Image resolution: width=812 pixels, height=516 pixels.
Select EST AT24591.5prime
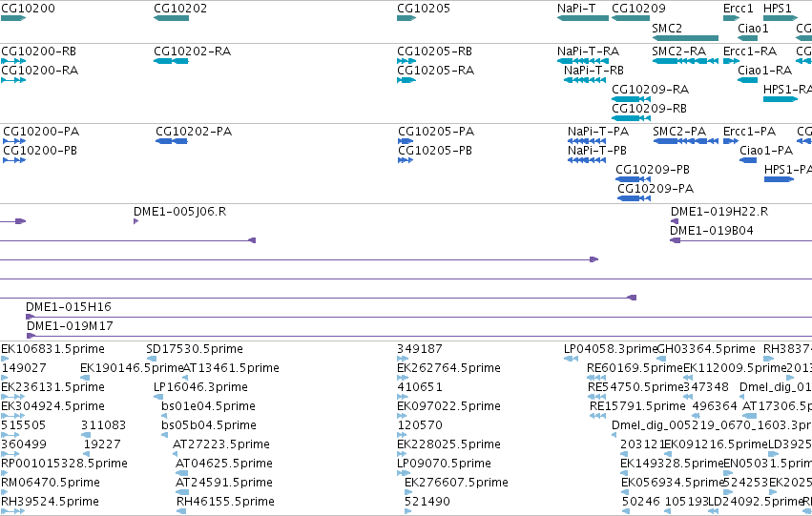coord(223,483)
